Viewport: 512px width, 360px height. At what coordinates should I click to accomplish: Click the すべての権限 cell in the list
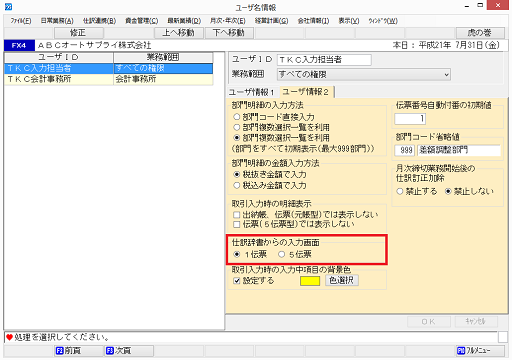tap(163, 68)
